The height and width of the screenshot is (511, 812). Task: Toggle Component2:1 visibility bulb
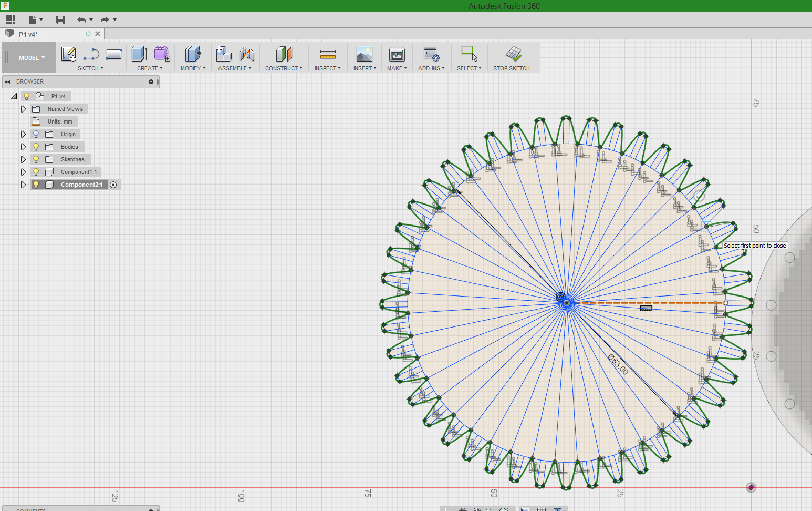coord(36,185)
